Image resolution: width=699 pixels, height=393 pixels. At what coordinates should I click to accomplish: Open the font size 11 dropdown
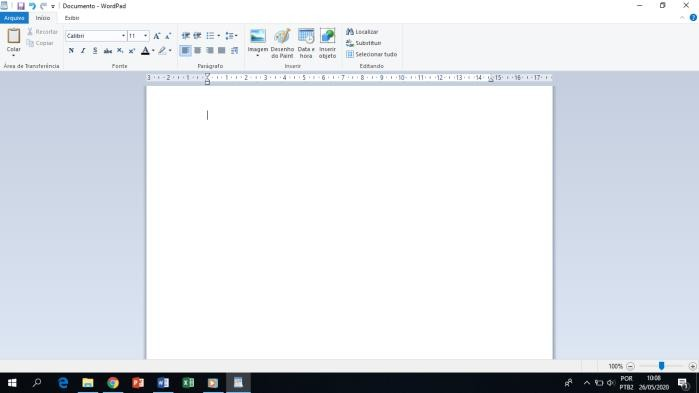[x=145, y=36]
